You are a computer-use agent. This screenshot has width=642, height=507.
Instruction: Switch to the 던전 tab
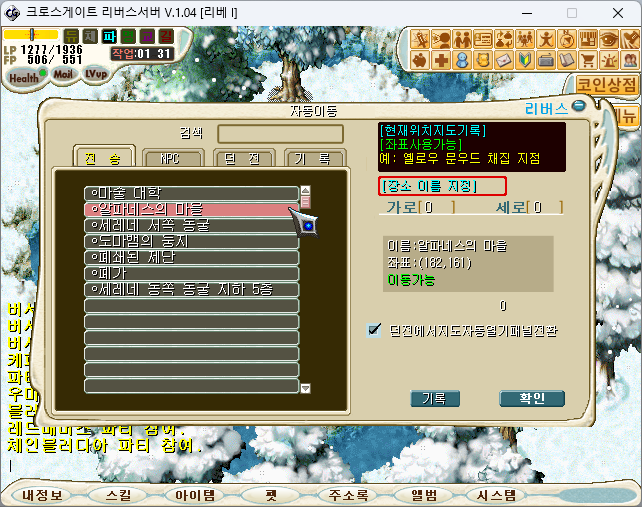244,158
